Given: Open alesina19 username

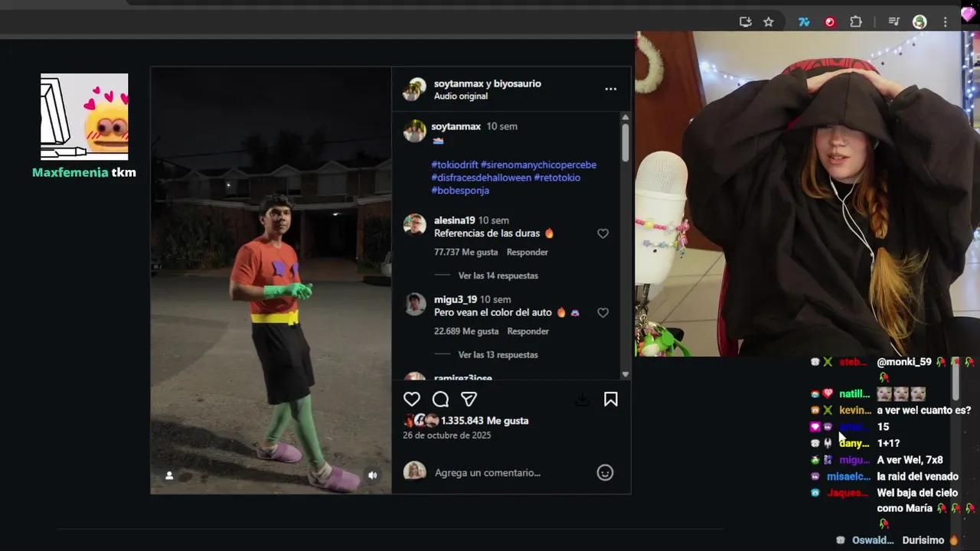Looking at the screenshot, I should pos(455,220).
